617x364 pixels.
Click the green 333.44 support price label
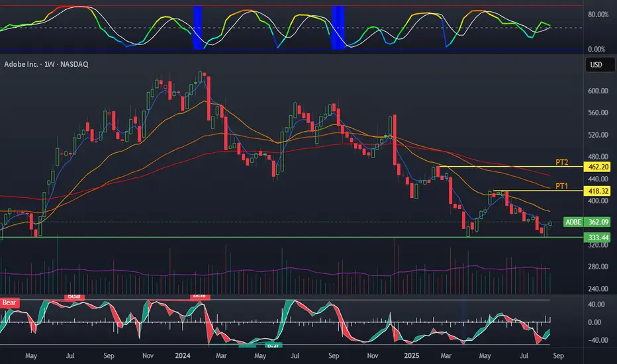coord(597,237)
